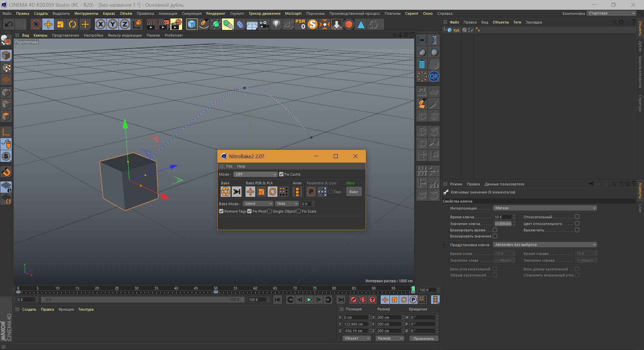Open the Анимация menu

(168, 13)
